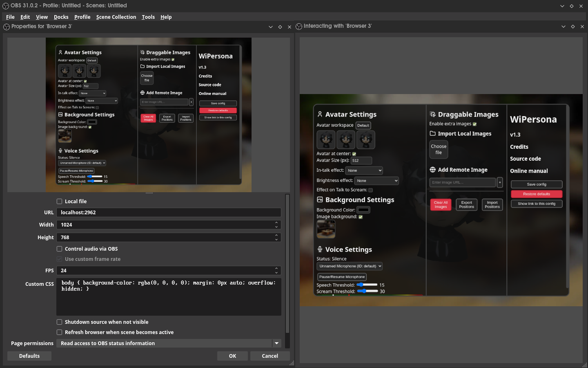This screenshot has height=368, width=588.
Task: Click the globe icon beside Add Remote Image in Interact window
Action: pyautogui.click(x=433, y=170)
